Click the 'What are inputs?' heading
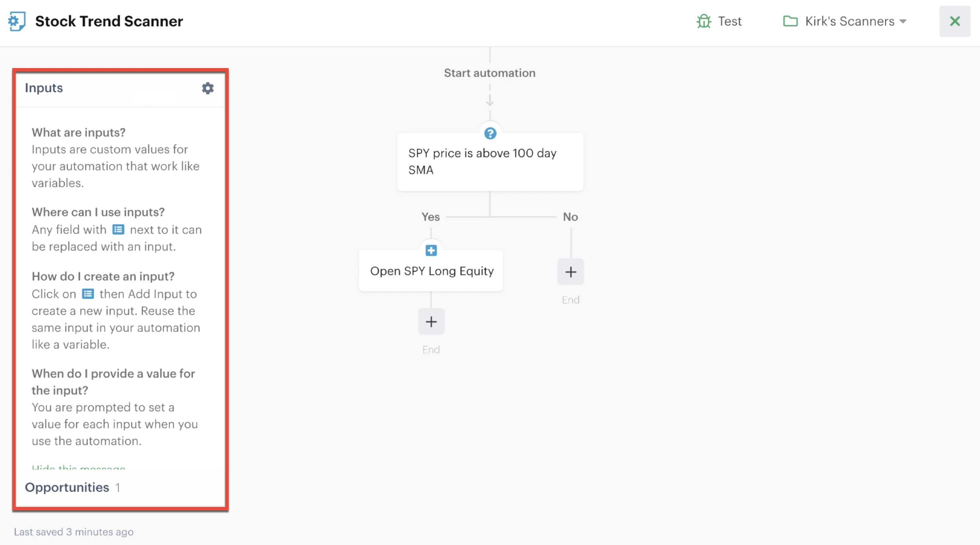 [78, 132]
